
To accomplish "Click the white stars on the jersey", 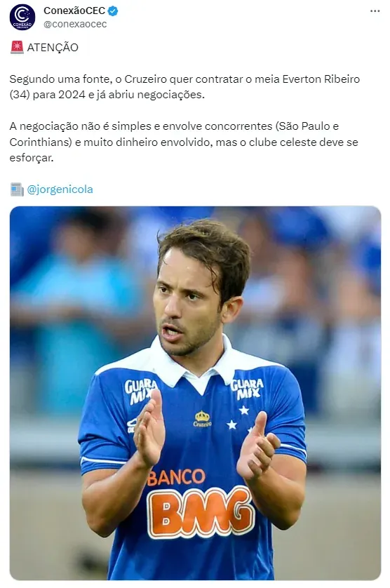I will point(239,418).
